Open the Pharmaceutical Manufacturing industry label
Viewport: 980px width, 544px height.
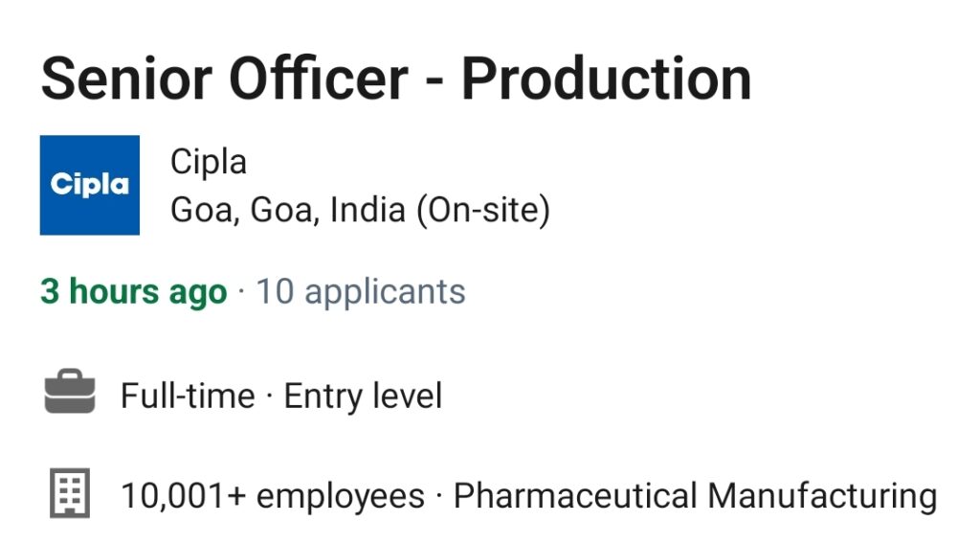pos(696,496)
